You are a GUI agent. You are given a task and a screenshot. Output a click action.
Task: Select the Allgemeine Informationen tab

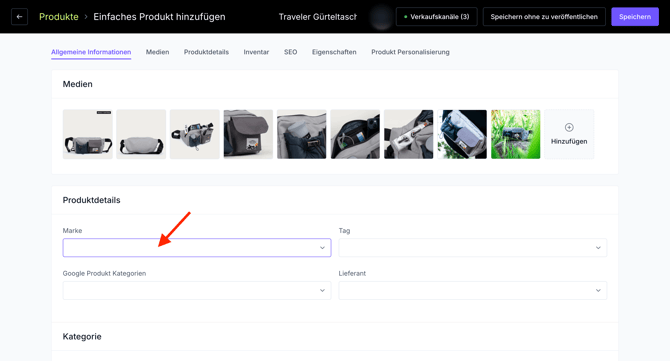(x=91, y=52)
